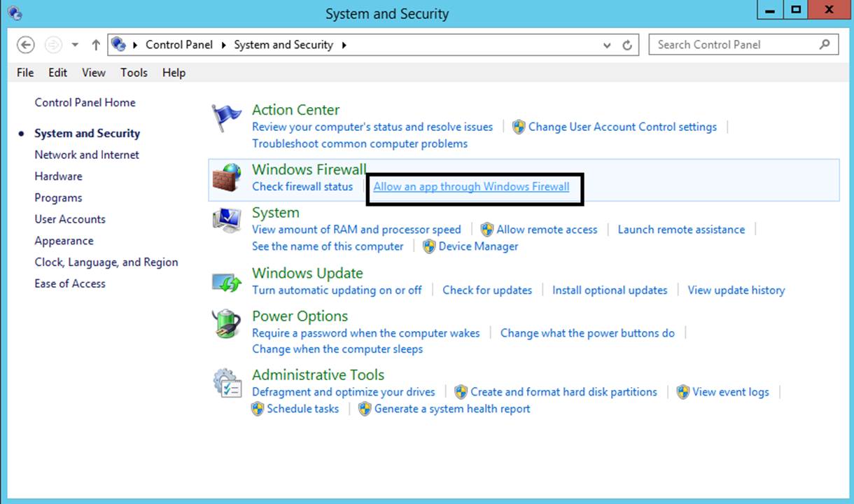Refresh the address bar view

(627, 45)
